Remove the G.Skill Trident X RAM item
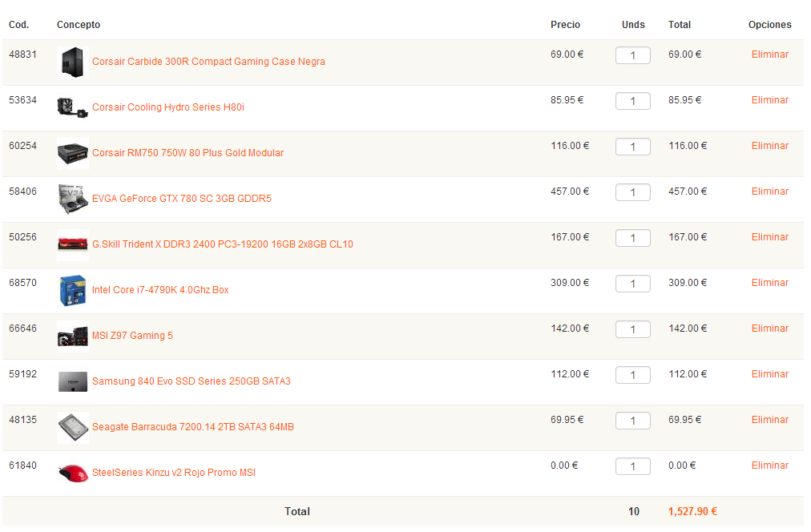Image resolution: width=811 pixels, height=532 pixels. click(x=769, y=237)
